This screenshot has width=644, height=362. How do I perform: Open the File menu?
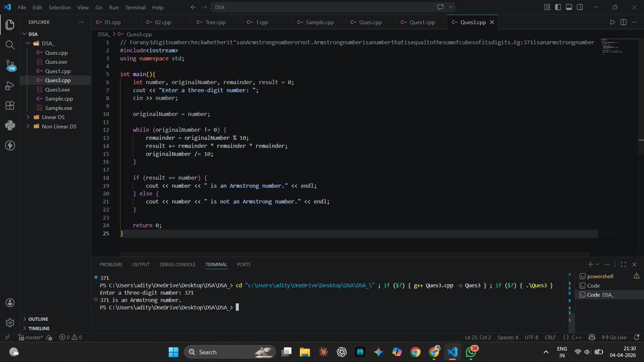click(22, 8)
